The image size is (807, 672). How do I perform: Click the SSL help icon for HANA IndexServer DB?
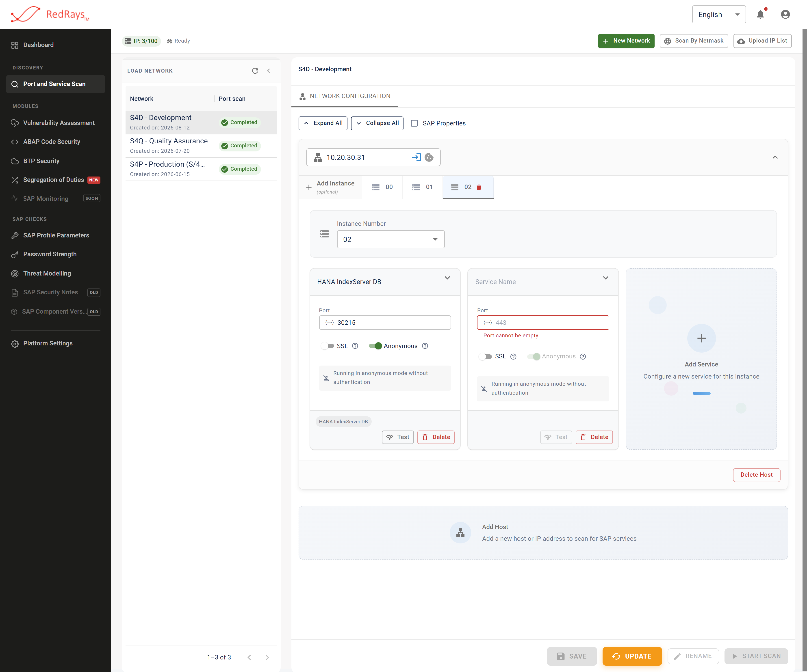(x=355, y=346)
